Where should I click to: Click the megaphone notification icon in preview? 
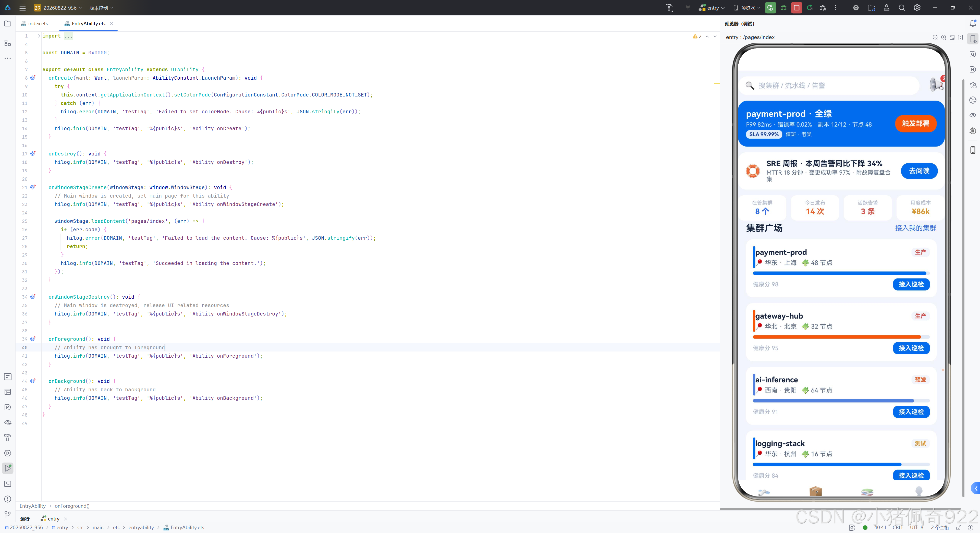click(x=936, y=84)
